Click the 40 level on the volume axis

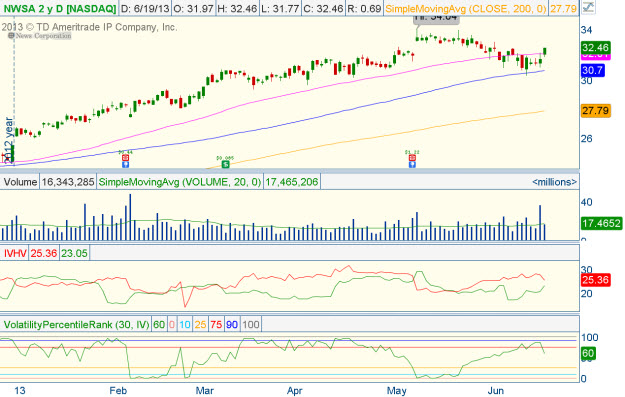(x=586, y=202)
